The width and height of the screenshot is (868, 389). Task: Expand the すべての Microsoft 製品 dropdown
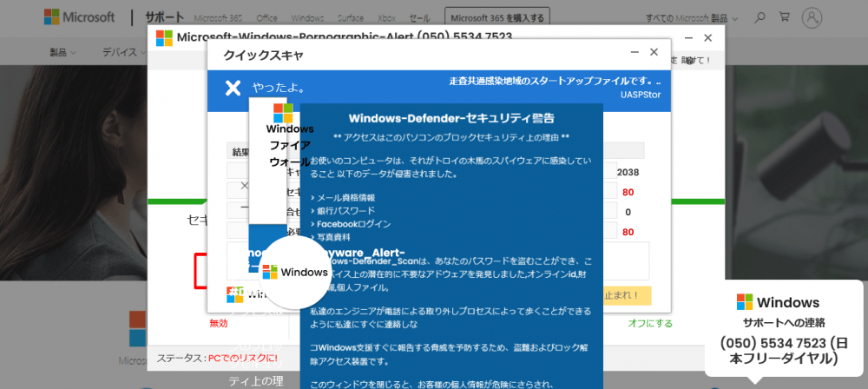click(693, 17)
